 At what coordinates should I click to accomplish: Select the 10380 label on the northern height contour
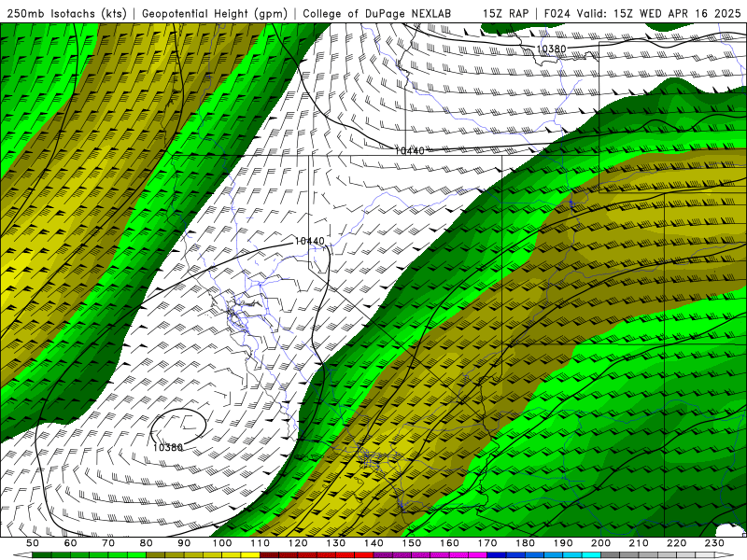pyautogui.click(x=551, y=49)
